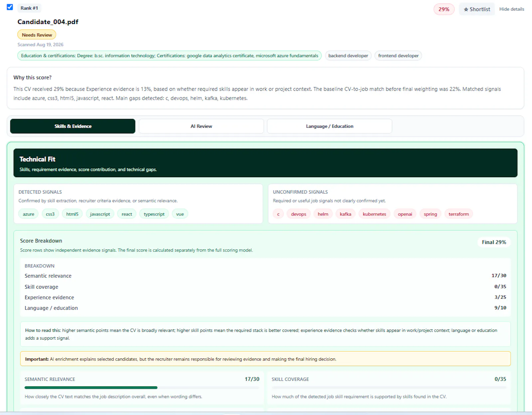This screenshot has height=415, width=532.
Task: Click the Why this score? heading
Action: pos(33,77)
